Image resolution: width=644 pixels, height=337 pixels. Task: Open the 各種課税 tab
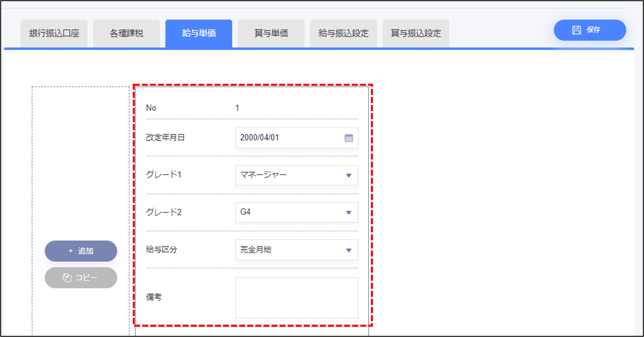point(126,33)
